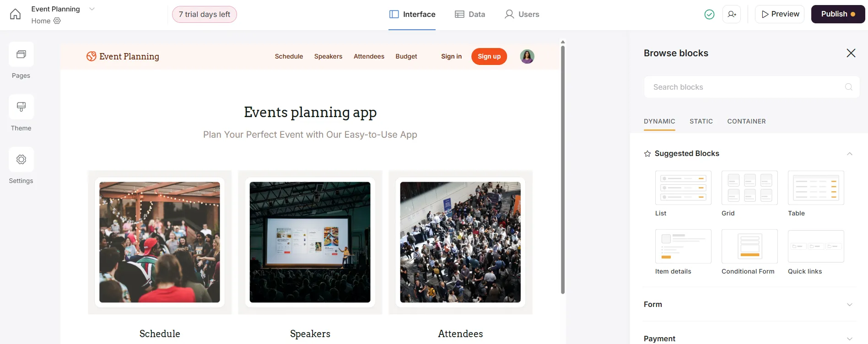Image resolution: width=868 pixels, height=344 pixels.
Task: Click the Publish button
Action: [838, 14]
